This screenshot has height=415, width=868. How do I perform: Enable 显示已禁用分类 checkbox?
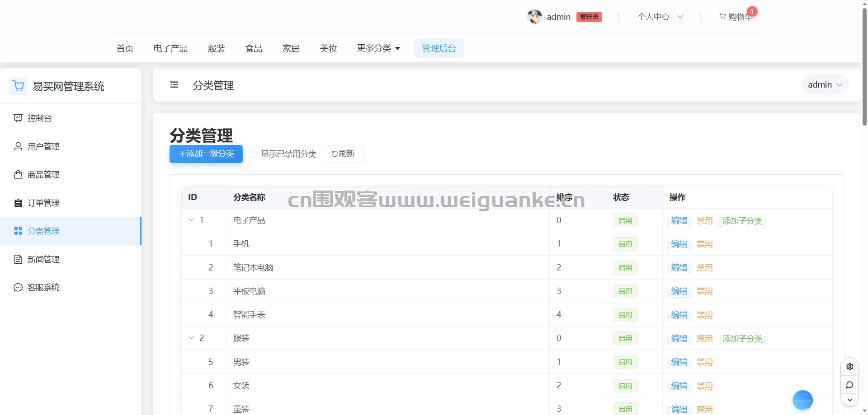(x=253, y=154)
